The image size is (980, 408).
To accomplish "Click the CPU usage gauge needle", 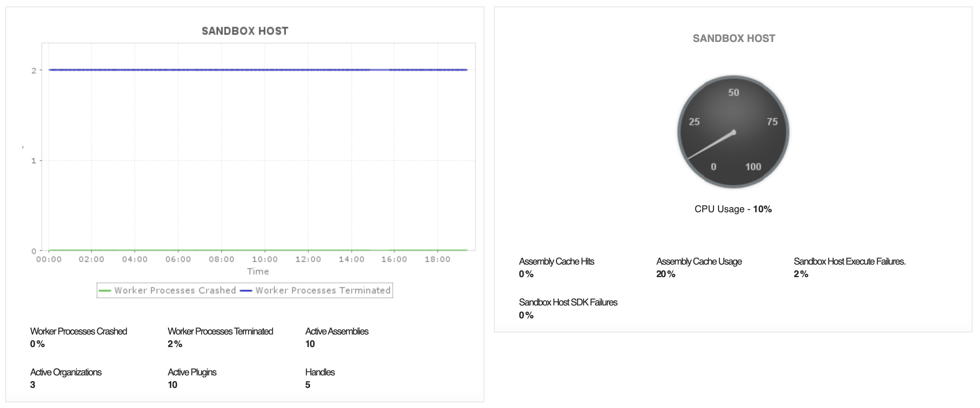I will point(711,146).
